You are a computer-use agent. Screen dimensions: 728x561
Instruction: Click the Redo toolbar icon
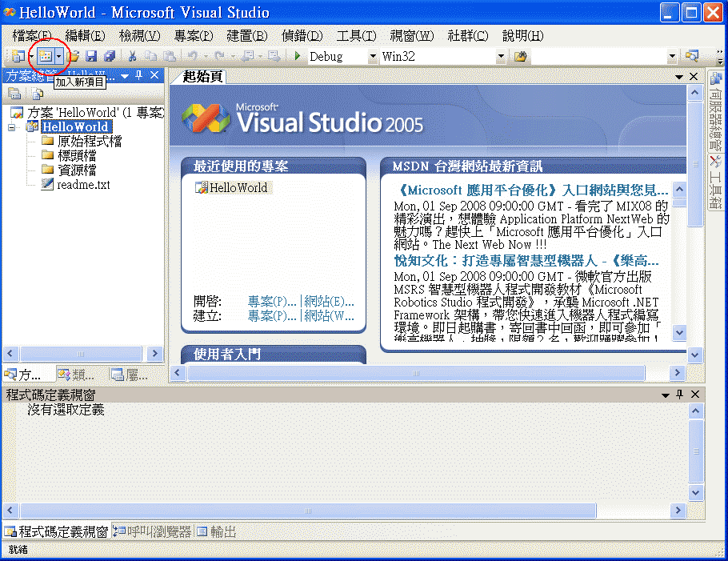tap(219, 56)
